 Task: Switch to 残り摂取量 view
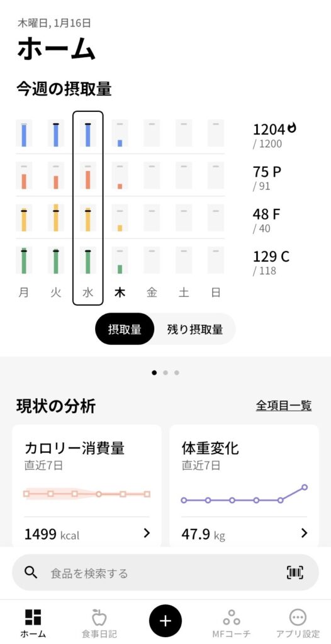coord(195,329)
